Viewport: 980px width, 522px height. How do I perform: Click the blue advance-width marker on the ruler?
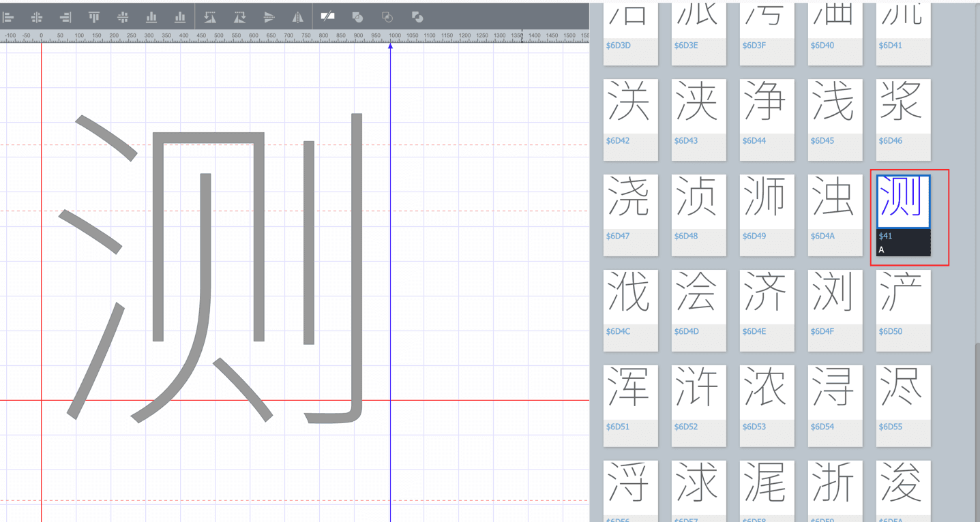tap(390, 45)
